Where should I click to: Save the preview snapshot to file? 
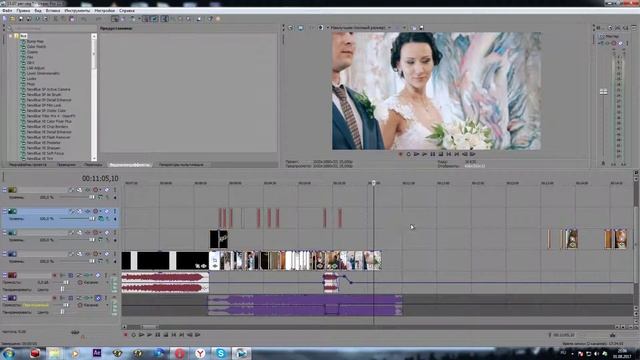[421, 28]
